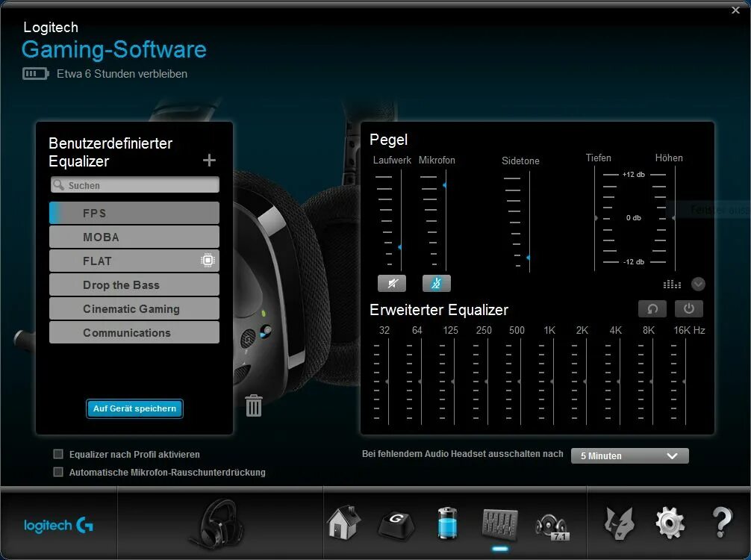Click Auf Gerät speichern button
The width and height of the screenshot is (751, 560).
(134, 408)
